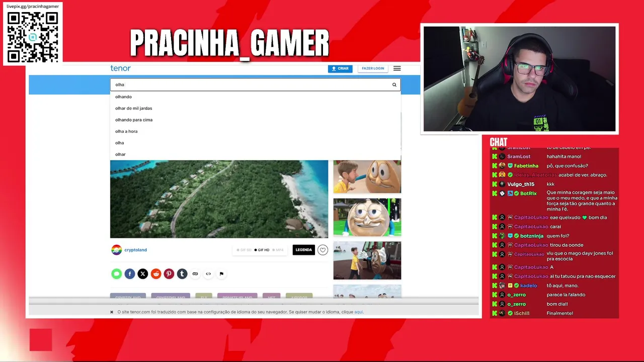Click the Tenor logo
Image resolution: width=644 pixels, height=362 pixels.
pos(120,68)
